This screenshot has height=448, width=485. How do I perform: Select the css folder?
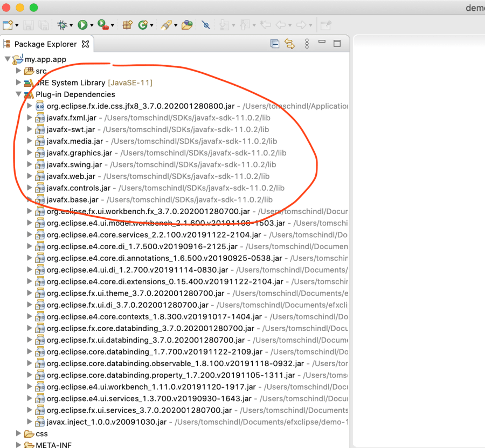(41, 433)
